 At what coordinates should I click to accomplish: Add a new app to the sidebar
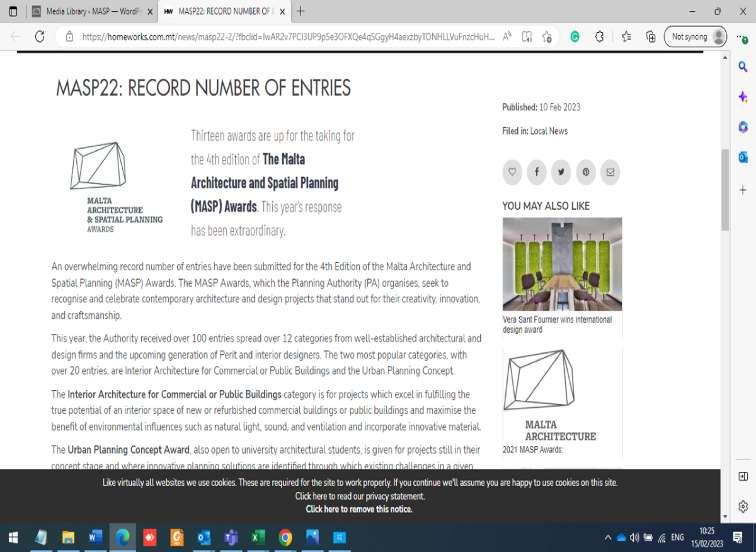tap(743, 190)
